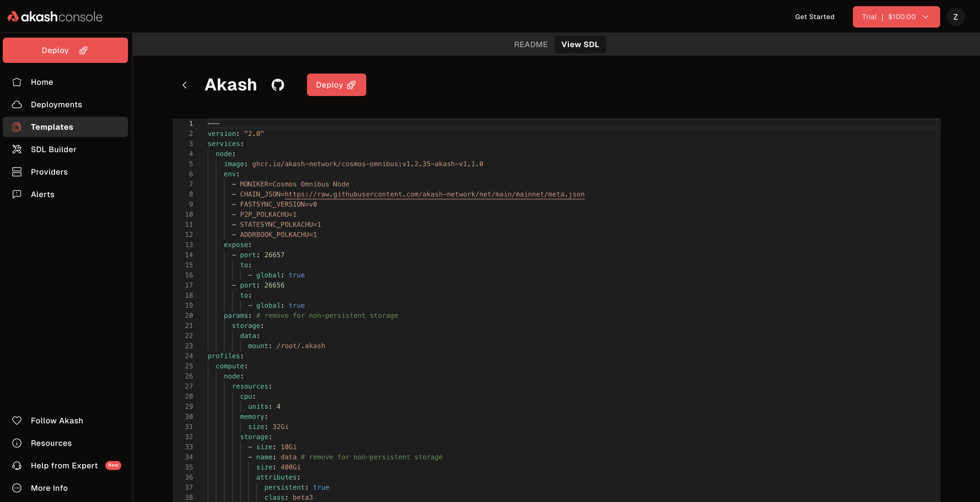Switch to the README tab
The image size is (980, 502).
click(x=531, y=45)
